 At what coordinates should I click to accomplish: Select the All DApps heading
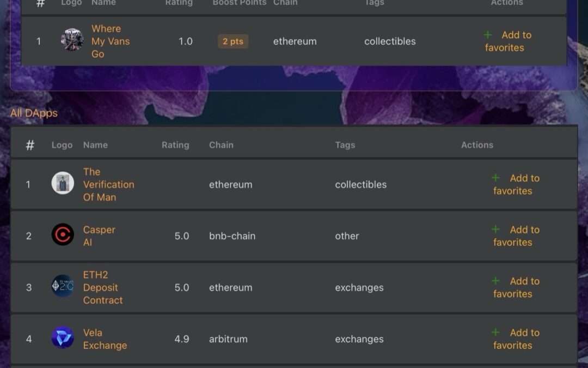pyautogui.click(x=34, y=113)
